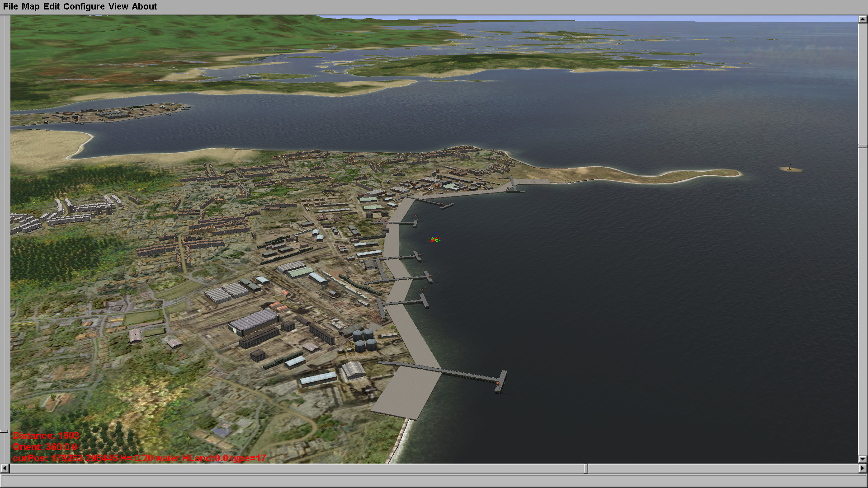Click the red Distance readout text
868x488 pixels.
coord(46,436)
